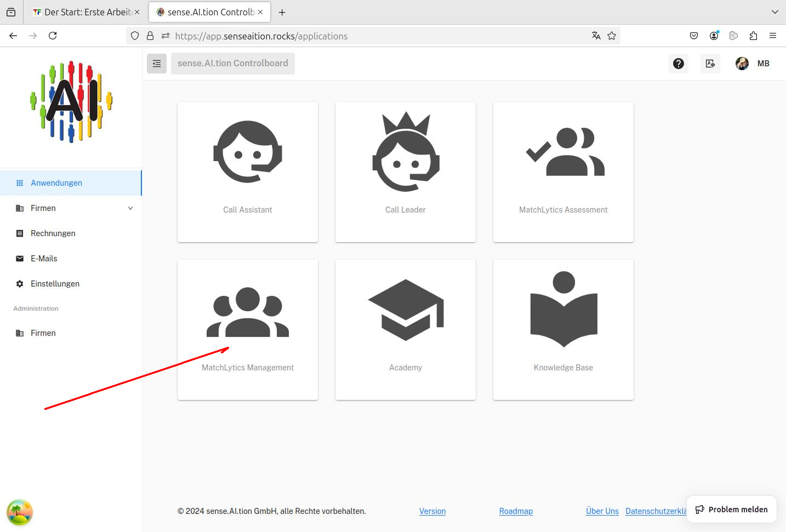Open Pocket save icon in toolbar
The height and width of the screenshot is (532, 786).
694,36
